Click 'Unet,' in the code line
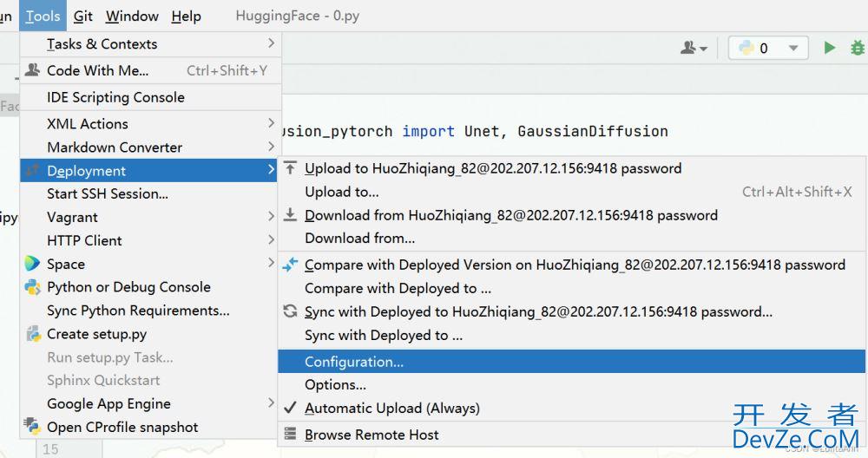Image resolution: width=868 pixels, height=458 pixels. (486, 131)
